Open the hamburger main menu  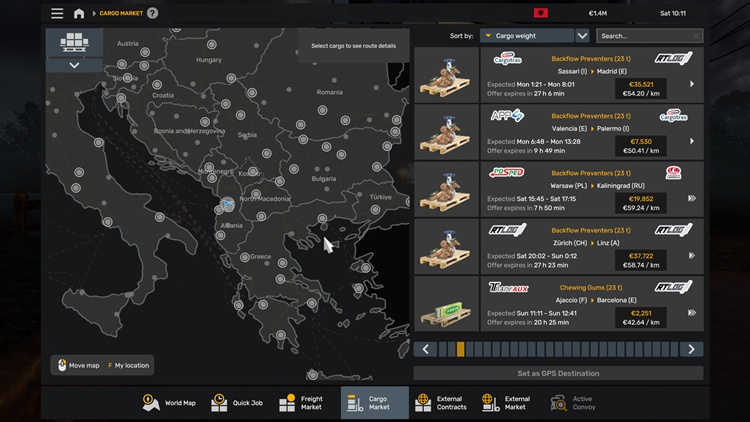click(x=57, y=13)
